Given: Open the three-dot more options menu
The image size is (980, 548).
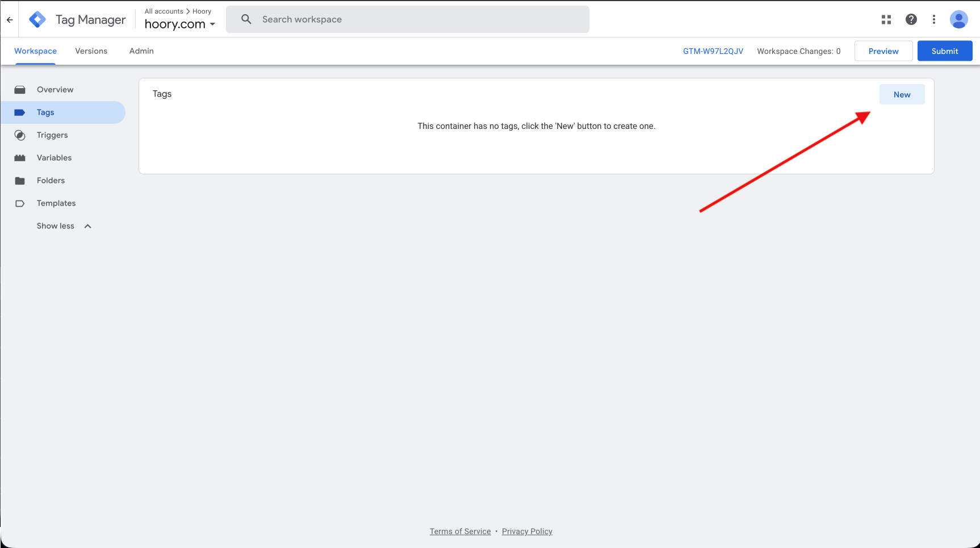Looking at the screenshot, I should (x=934, y=19).
